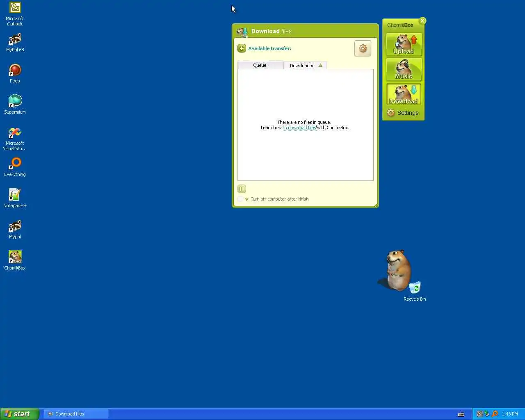Click the resize grip of Download files window

(x=376, y=205)
